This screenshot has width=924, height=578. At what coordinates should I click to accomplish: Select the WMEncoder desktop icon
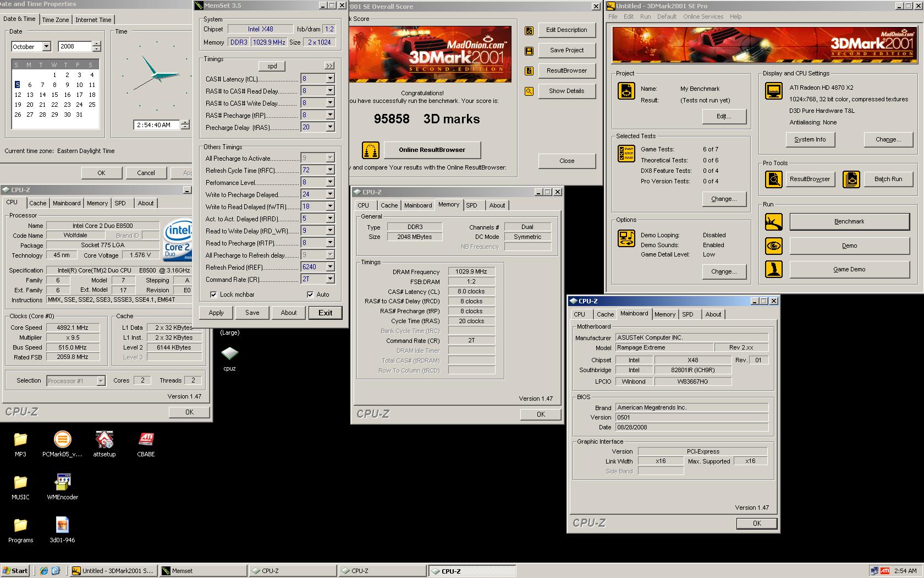click(63, 487)
